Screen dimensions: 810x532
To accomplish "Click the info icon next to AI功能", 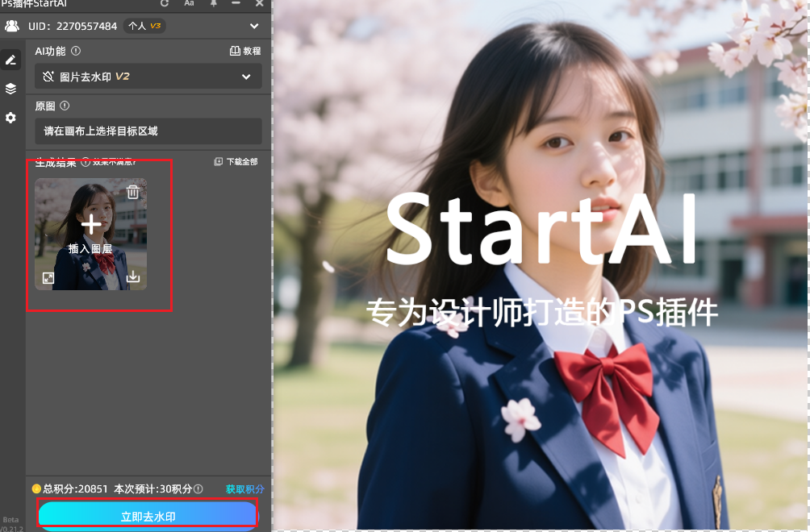I will click(76, 51).
